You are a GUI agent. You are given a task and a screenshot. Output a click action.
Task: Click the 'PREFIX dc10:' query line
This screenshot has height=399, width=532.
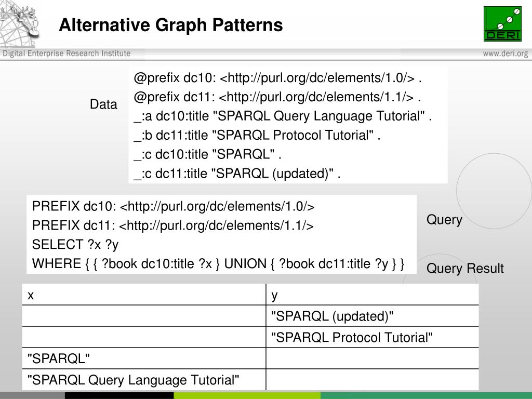174,206
